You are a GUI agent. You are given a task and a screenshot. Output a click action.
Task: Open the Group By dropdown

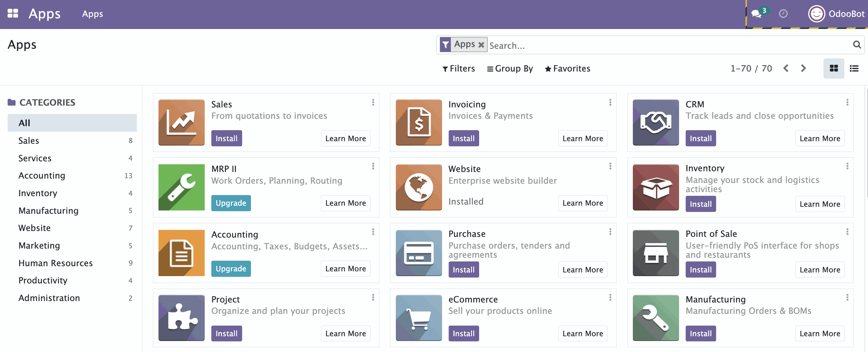tap(510, 69)
